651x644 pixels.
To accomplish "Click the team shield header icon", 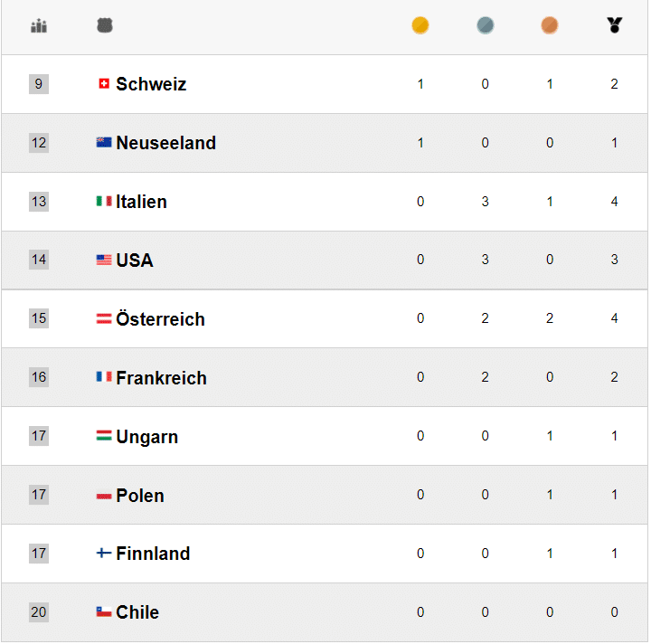I will coord(105,25).
